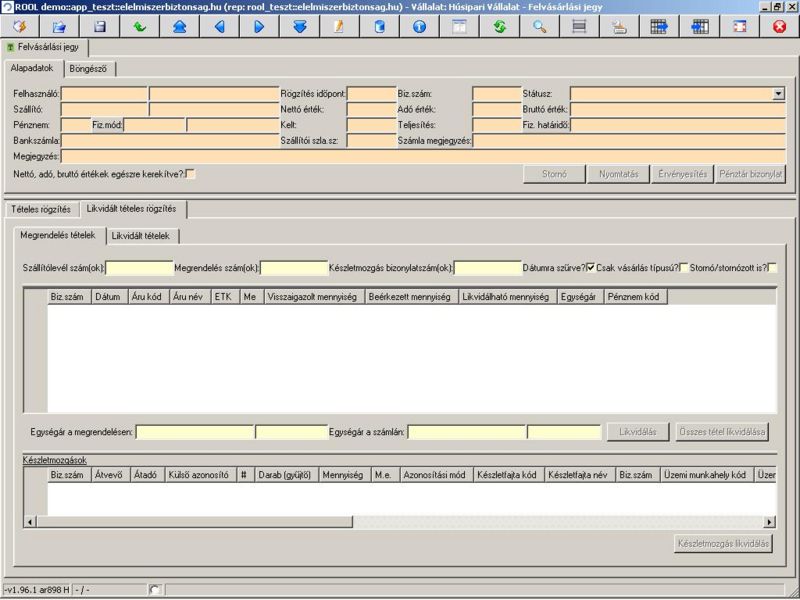Click the open folder toolbar icon
The height and width of the screenshot is (600, 800).
[x=59, y=26]
